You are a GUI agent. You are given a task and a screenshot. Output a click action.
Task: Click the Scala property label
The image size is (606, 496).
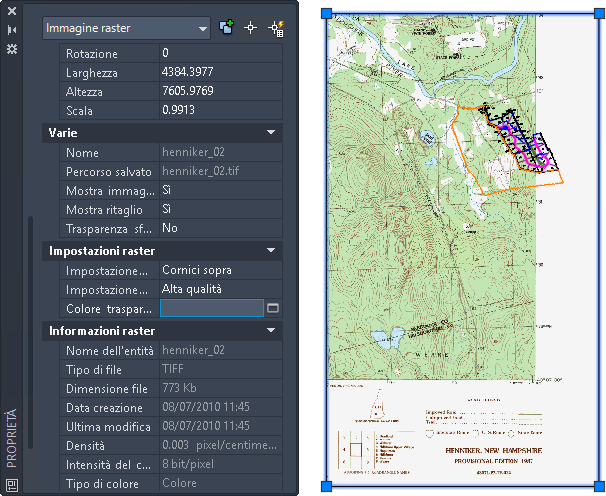pyautogui.click(x=79, y=111)
